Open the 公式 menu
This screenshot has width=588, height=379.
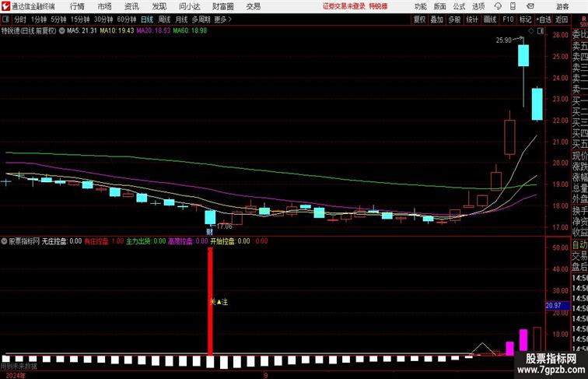pos(459,6)
